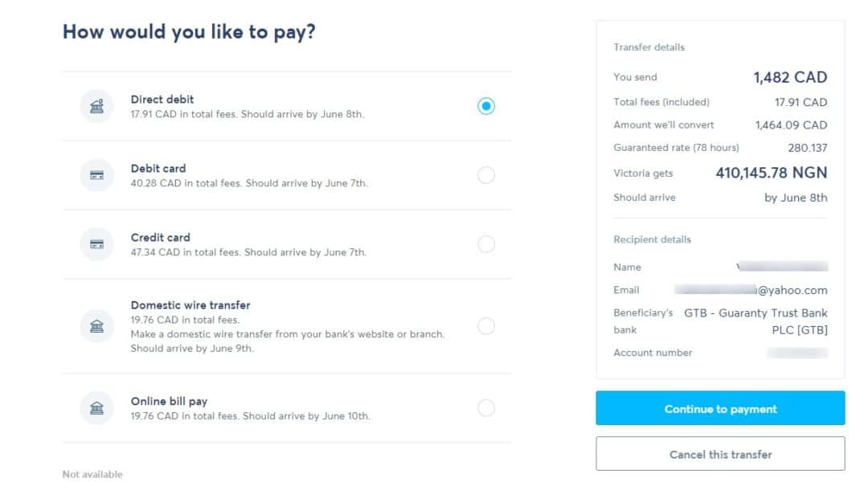Click the Direct debit bank icon
Viewport: 868px width, 482px height.
tap(97, 106)
